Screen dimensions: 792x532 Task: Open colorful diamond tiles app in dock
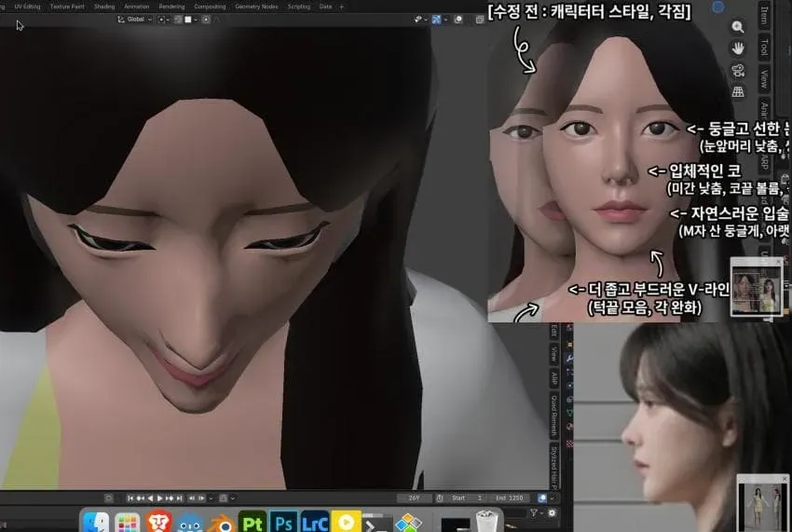click(x=408, y=523)
